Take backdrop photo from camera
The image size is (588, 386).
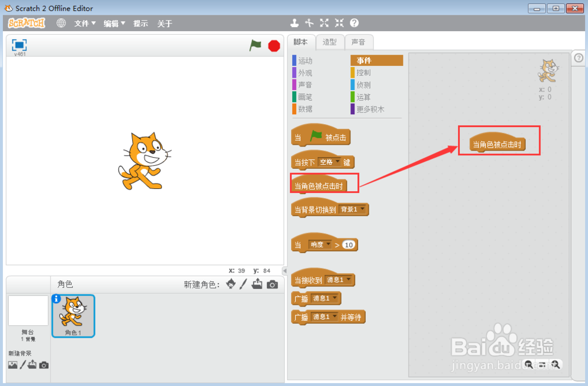coord(44,365)
